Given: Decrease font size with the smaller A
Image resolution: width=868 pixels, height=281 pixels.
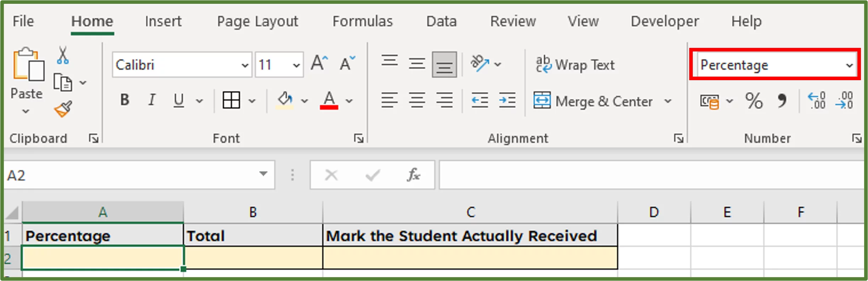Looking at the screenshot, I should [x=347, y=64].
